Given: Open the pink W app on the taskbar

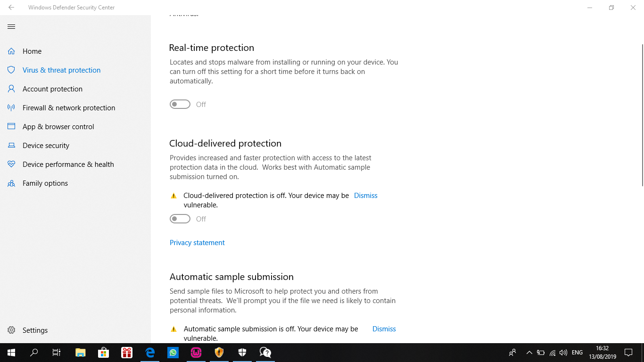Looking at the screenshot, I should point(196,353).
